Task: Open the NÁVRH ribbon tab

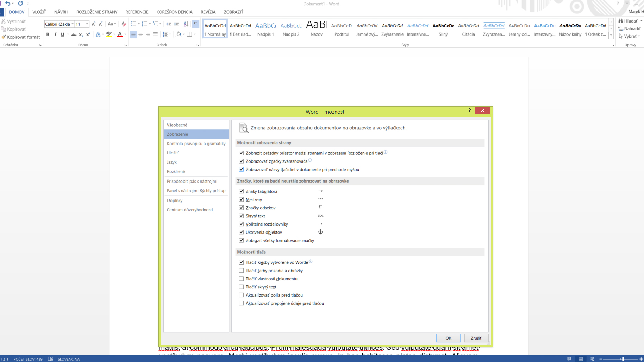Action: click(x=61, y=12)
